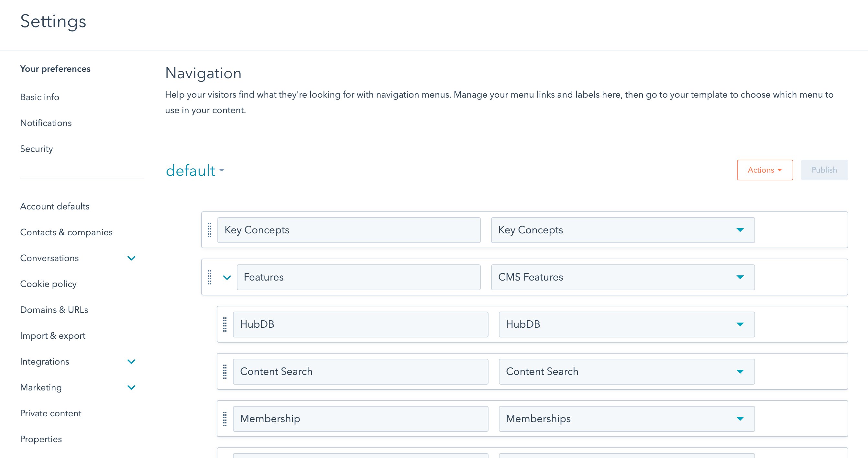Click drag handle beside Features row

point(209,277)
